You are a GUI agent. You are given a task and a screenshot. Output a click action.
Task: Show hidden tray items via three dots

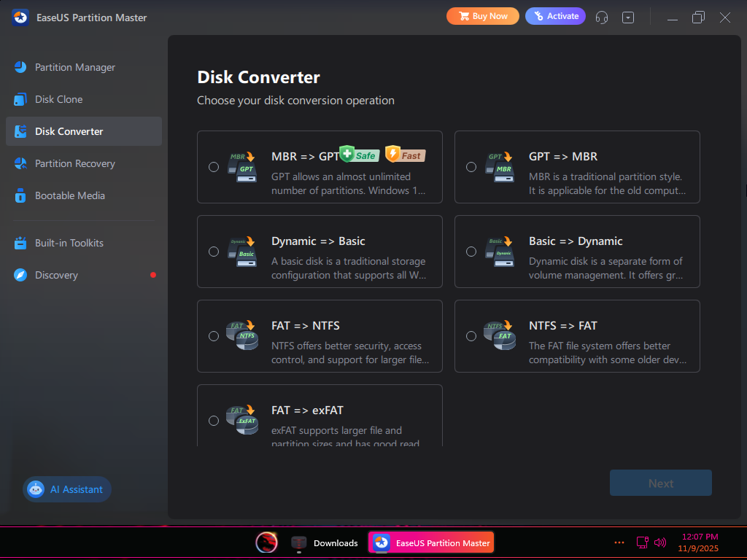[x=619, y=542]
